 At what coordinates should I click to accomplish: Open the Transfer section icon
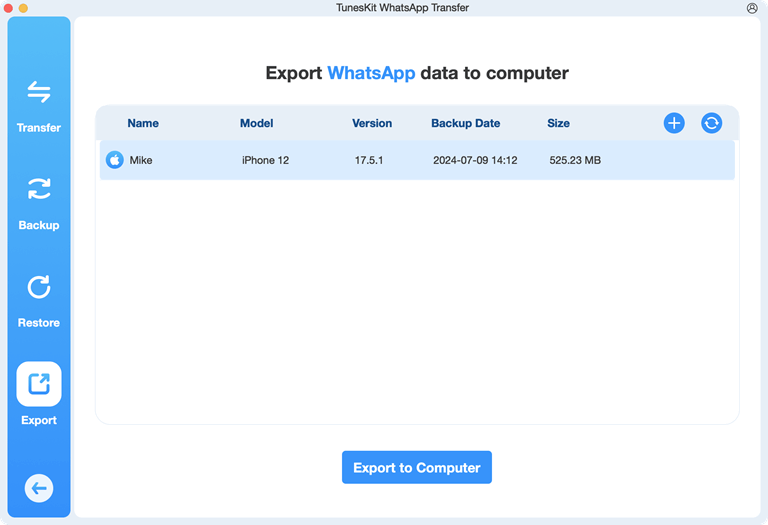click(x=39, y=92)
